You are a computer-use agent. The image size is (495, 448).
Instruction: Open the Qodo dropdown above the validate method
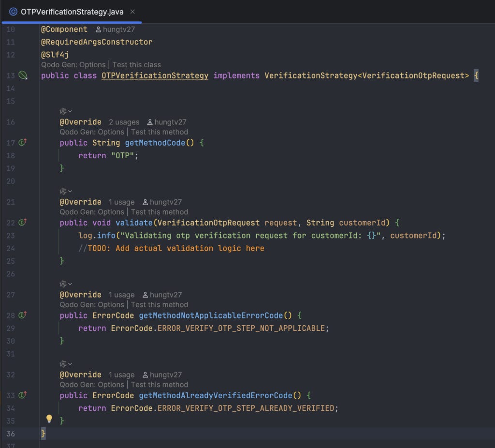(x=66, y=191)
